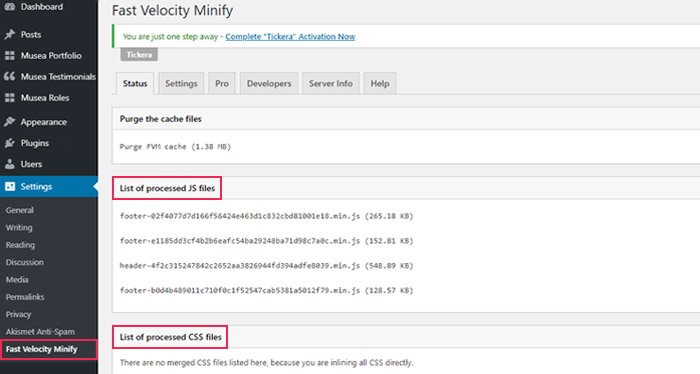Viewport: 700px width, 374px height.
Task: Open Permalinks settings submenu
Action: (x=25, y=297)
